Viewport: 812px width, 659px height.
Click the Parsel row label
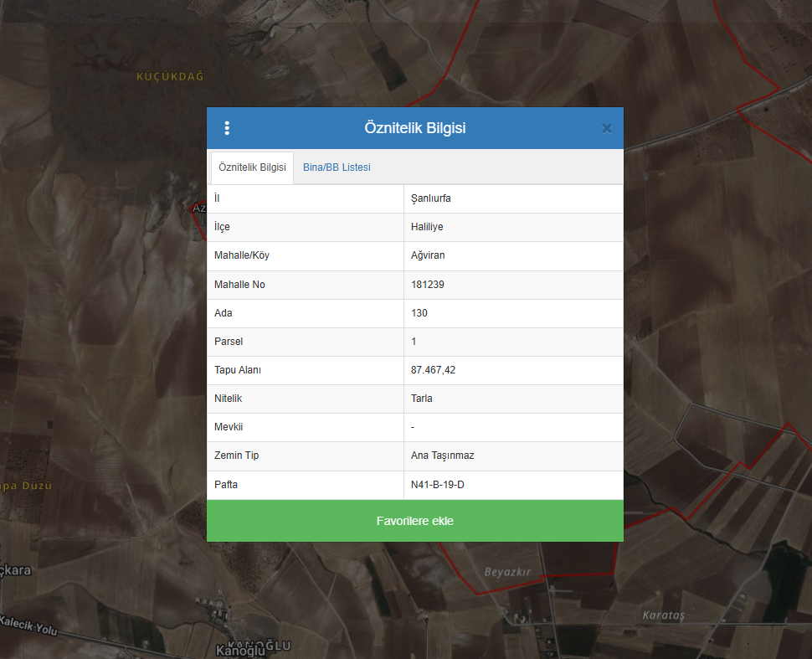(x=229, y=342)
